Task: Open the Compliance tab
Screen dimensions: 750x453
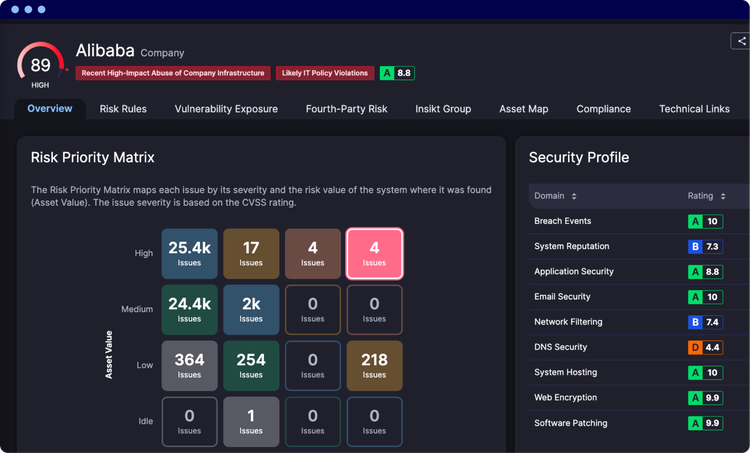Action: coord(603,109)
